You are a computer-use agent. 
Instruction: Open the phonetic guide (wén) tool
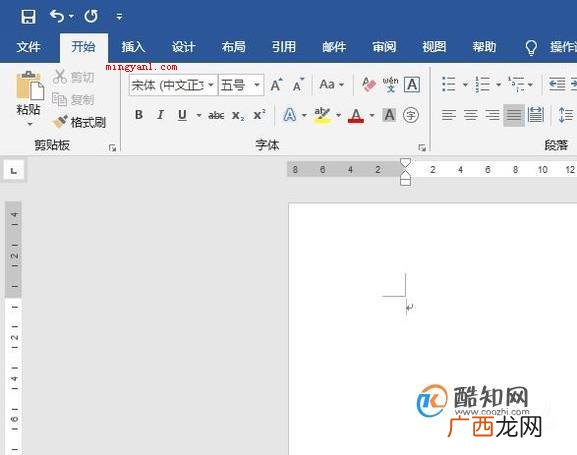pos(390,85)
